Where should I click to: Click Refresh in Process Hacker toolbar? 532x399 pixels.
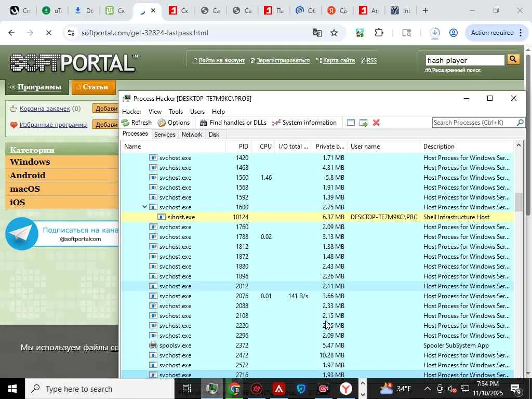pyautogui.click(x=137, y=123)
